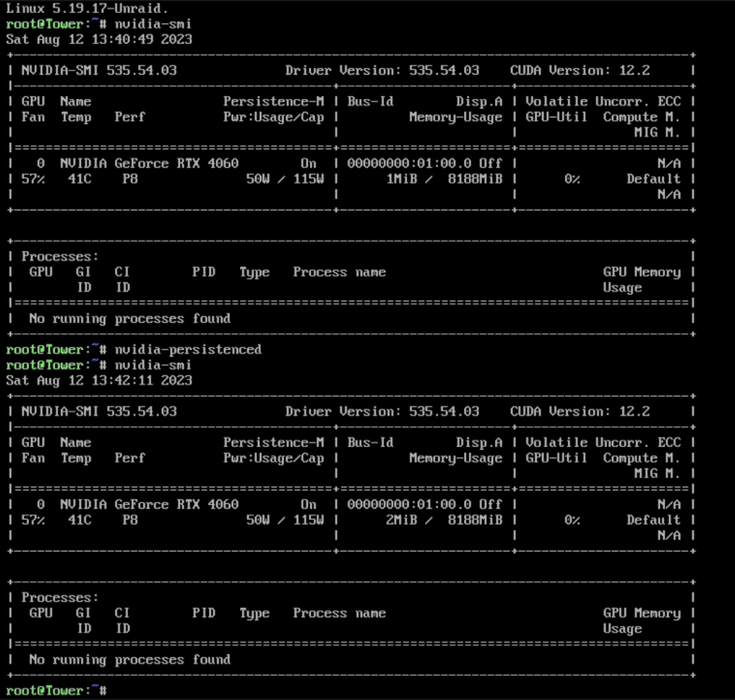Click "8188MiB" total memory beside 1MiB
The width and height of the screenshot is (735, 700).
(474, 179)
